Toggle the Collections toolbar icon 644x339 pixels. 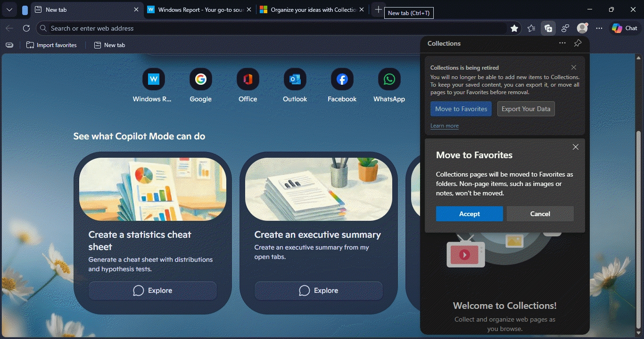(548, 28)
